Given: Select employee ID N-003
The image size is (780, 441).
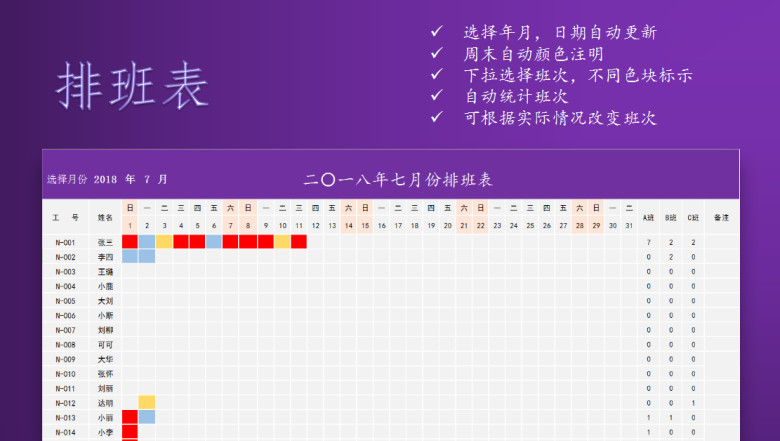Looking at the screenshot, I should [x=65, y=271].
